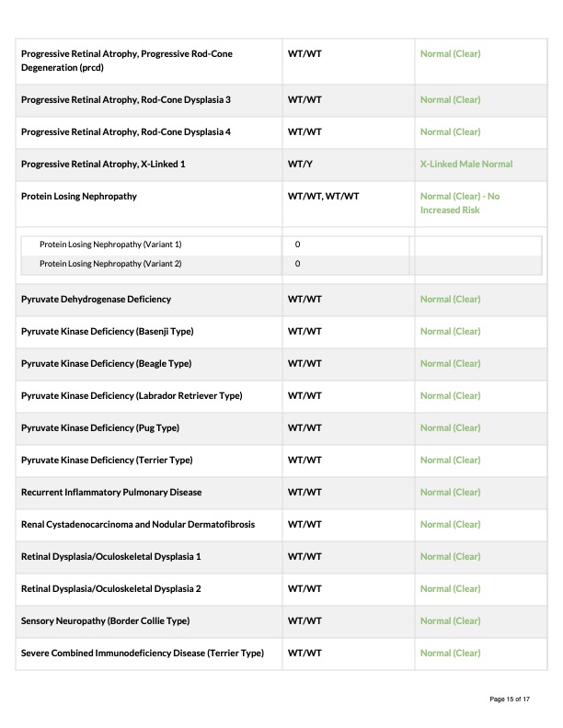
Task: Click Progressive Retinal Atrophy, Rod-Cone Dysplasia 3
Action: 126,100
